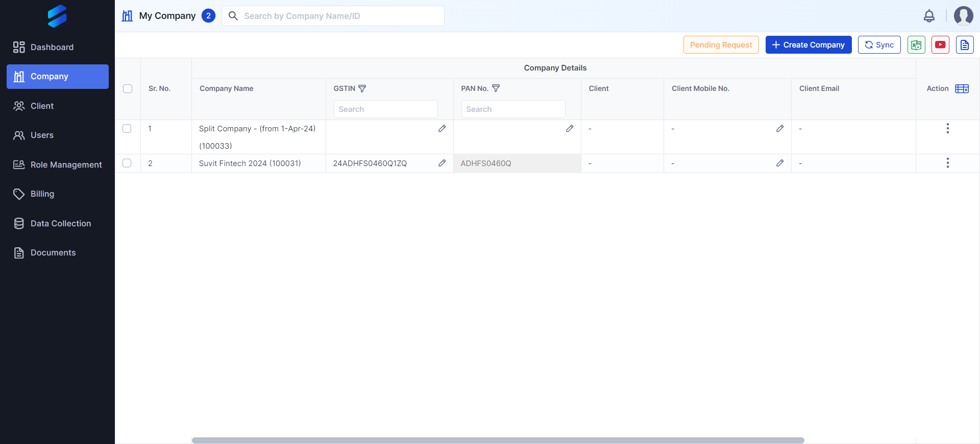Export companies to Excel icon
Screen dimensions: 980x444
click(916, 45)
